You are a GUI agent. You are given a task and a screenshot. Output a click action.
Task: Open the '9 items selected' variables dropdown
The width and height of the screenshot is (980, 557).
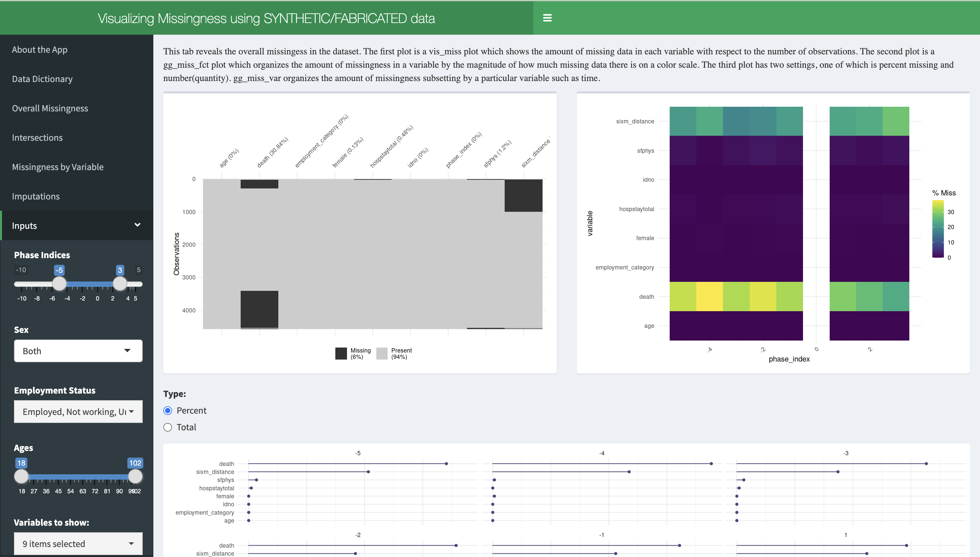[78, 543]
